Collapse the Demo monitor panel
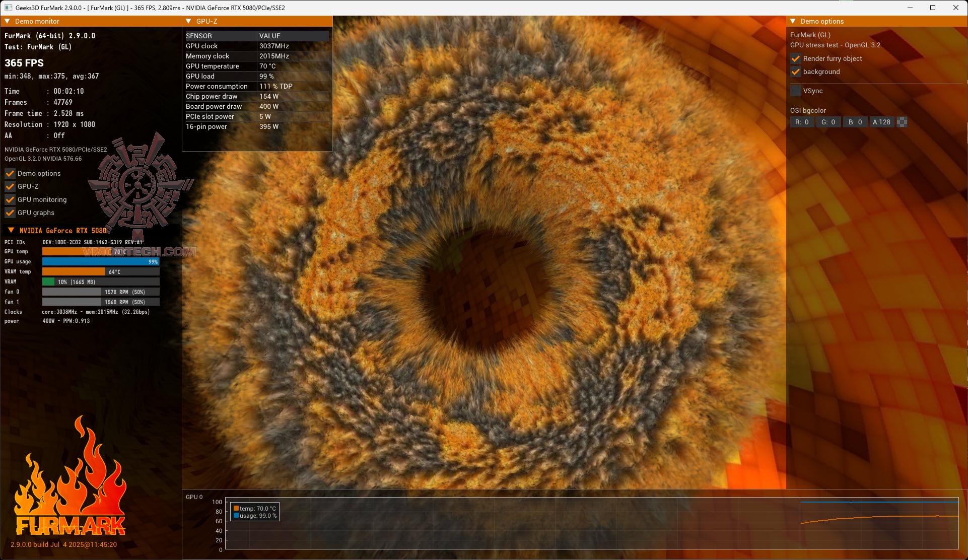968x560 pixels. [7, 21]
